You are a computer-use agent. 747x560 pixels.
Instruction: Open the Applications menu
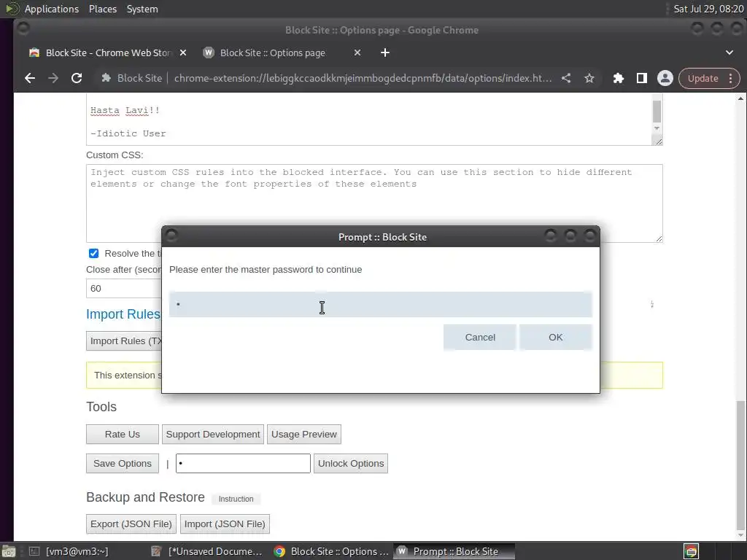pos(52,9)
